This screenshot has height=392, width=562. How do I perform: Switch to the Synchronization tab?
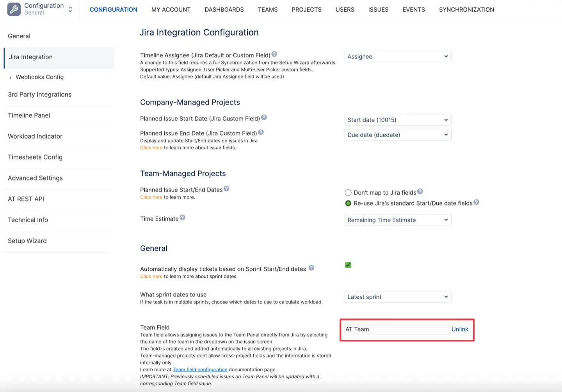[466, 10]
